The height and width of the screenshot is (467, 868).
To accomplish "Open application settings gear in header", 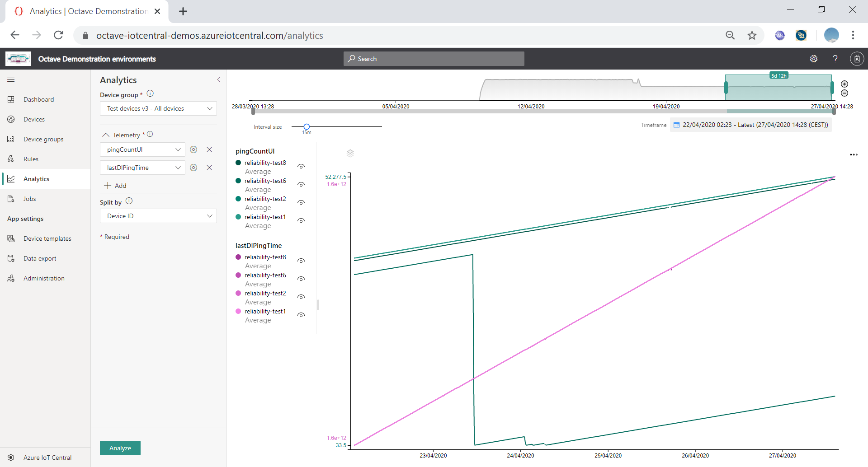I will tap(814, 59).
